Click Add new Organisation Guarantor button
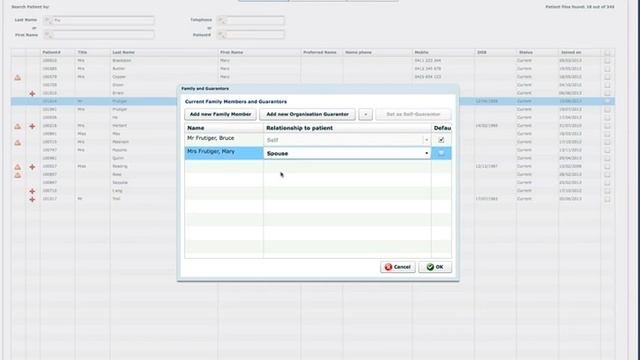Image resolution: width=640 pixels, height=360 pixels. click(x=307, y=114)
